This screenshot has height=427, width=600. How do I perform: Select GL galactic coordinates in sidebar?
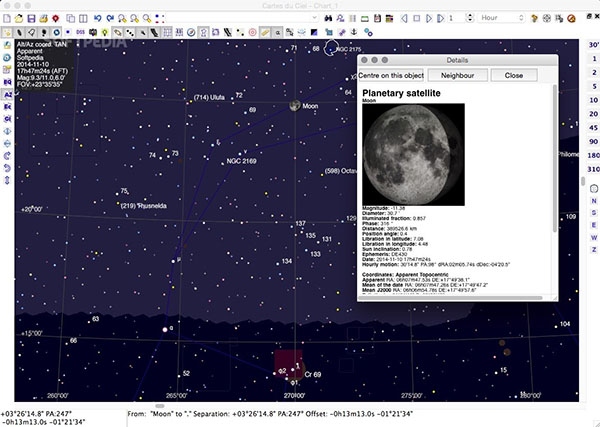point(7,119)
